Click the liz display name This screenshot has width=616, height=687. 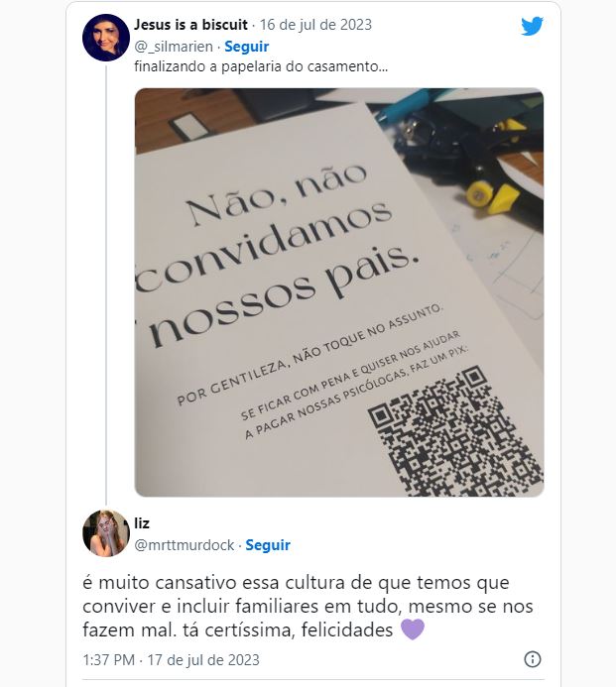click(142, 523)
